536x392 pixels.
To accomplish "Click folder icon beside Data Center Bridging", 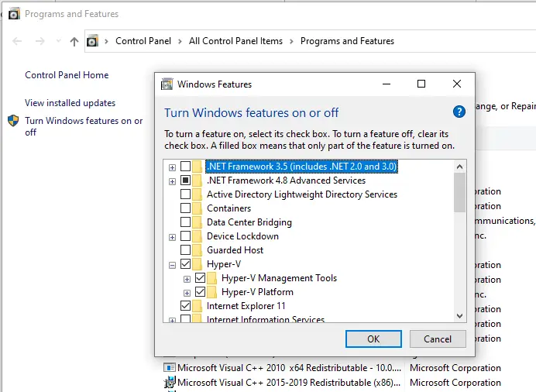I will click(x=197, y=222).
